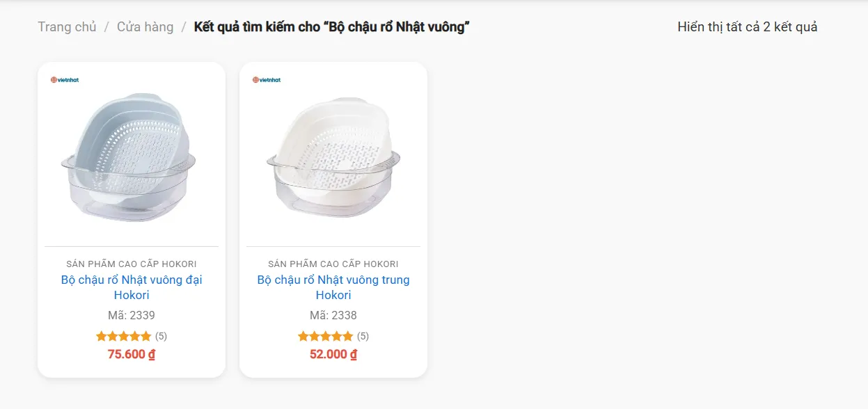Click the Kết quả tìm kiếm breadcrumb title
Image resolution: width=868 pixels, height=409 pixels.
tap(332, 27)
